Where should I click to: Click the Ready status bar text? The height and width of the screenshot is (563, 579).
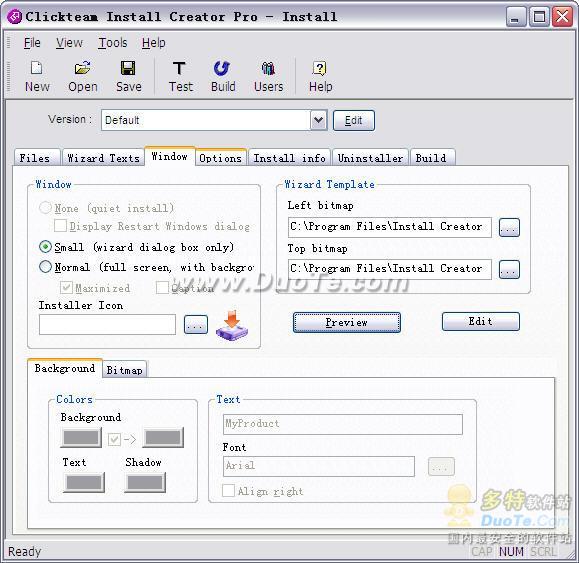click(x=24, y=552)
